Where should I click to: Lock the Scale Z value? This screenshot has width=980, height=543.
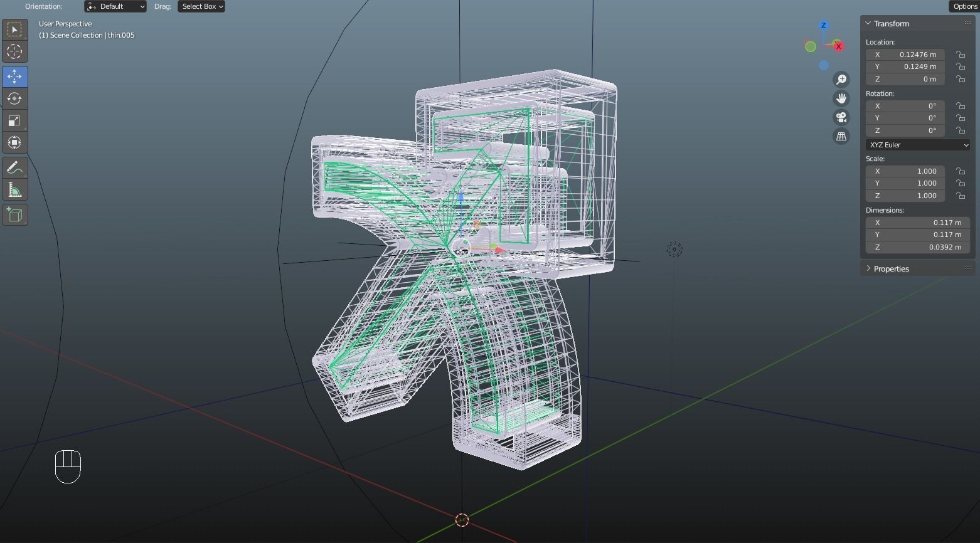961,196
